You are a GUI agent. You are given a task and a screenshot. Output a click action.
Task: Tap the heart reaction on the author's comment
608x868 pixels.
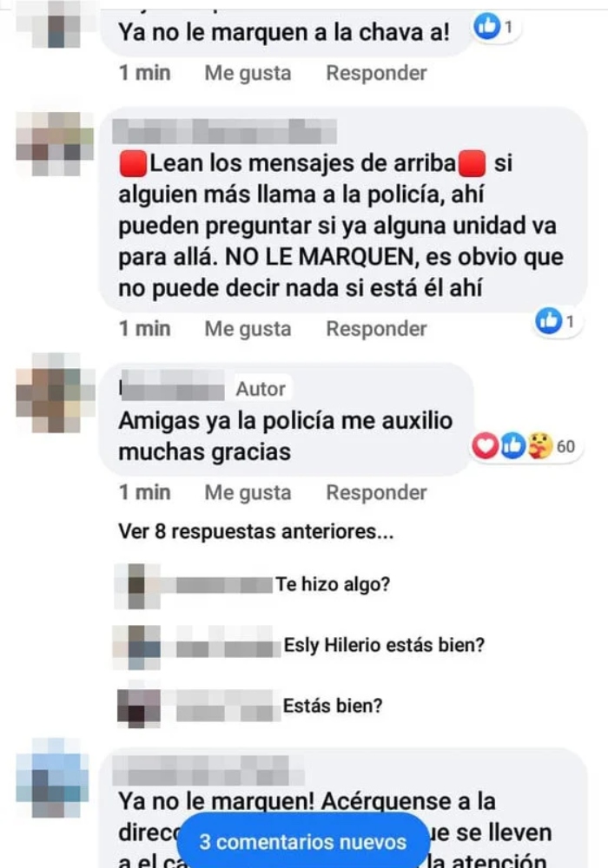[x=485, y=446]
